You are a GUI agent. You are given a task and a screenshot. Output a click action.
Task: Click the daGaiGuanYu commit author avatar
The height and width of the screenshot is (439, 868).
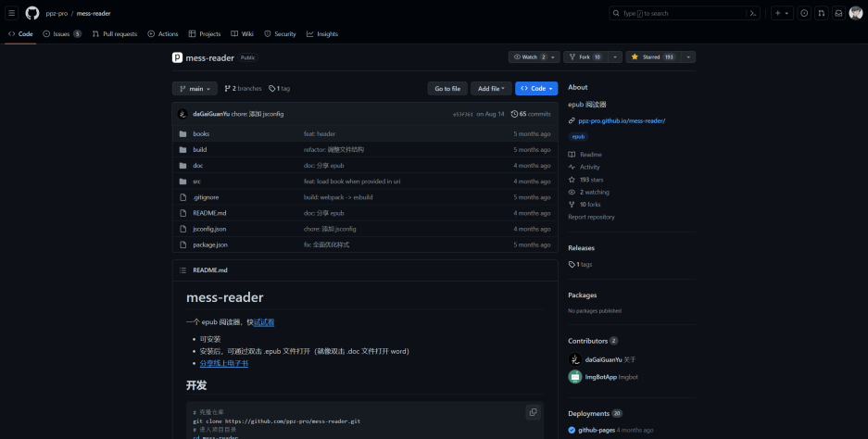pos(182,114)
